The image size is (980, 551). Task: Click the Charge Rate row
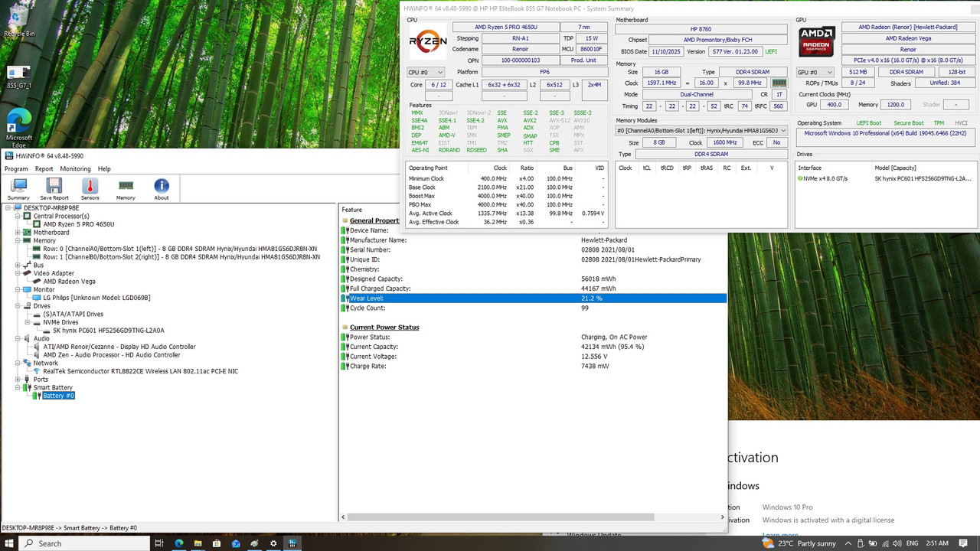(x=534, y=366)
